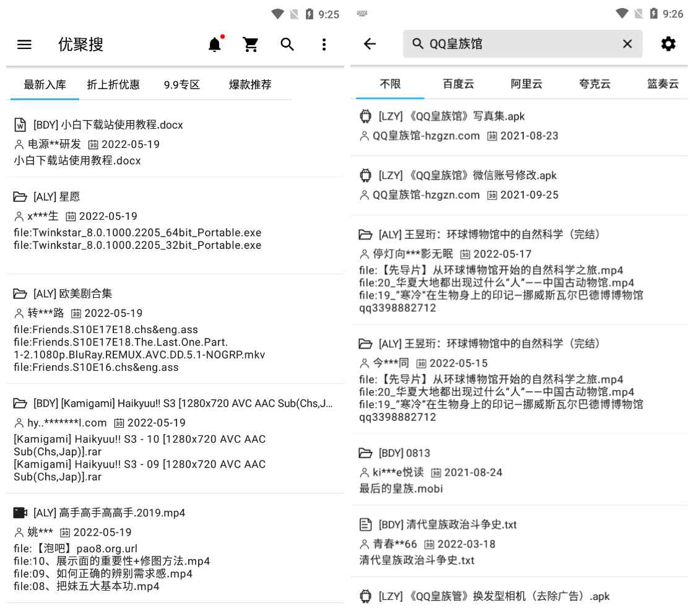Click folder icon beside [BDY] Kamigami Haikyuu
Image resolution: width=694 pixels, height=616 pixels.
point(20,403)
